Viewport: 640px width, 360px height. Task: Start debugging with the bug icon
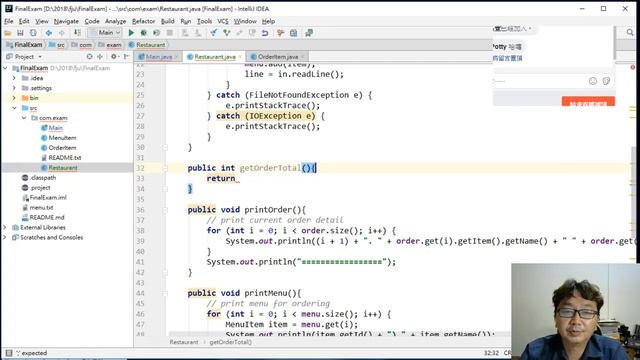coord(144,33)
